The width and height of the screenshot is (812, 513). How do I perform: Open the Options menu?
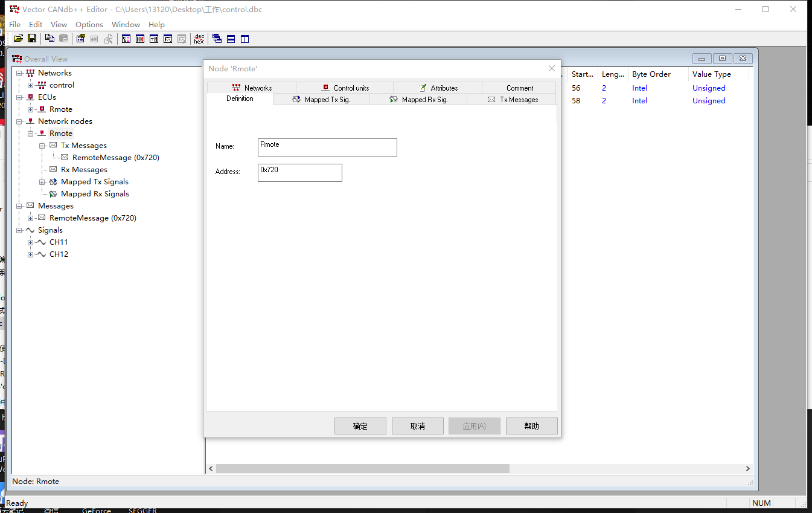tap(89, 24)
